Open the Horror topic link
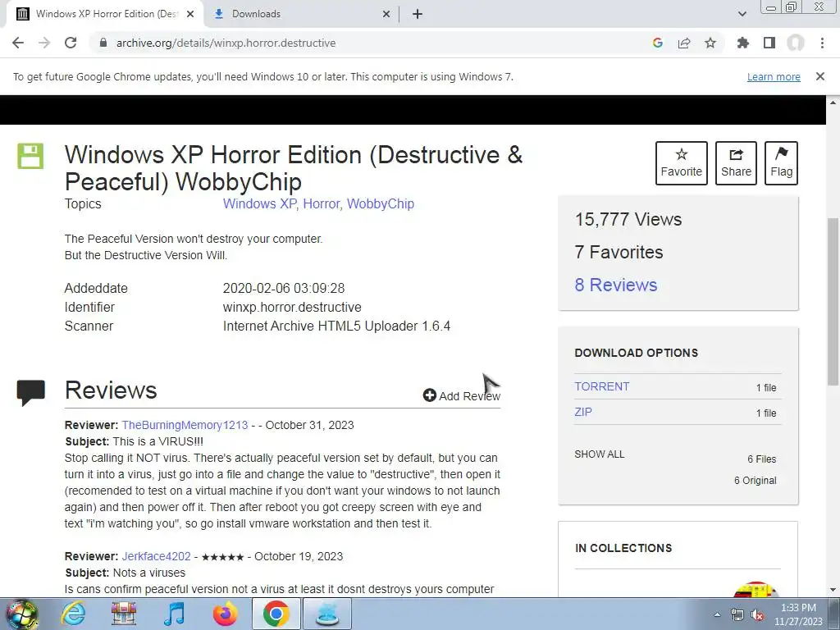Viewport: 840px width, 630px height. [321, 203]
